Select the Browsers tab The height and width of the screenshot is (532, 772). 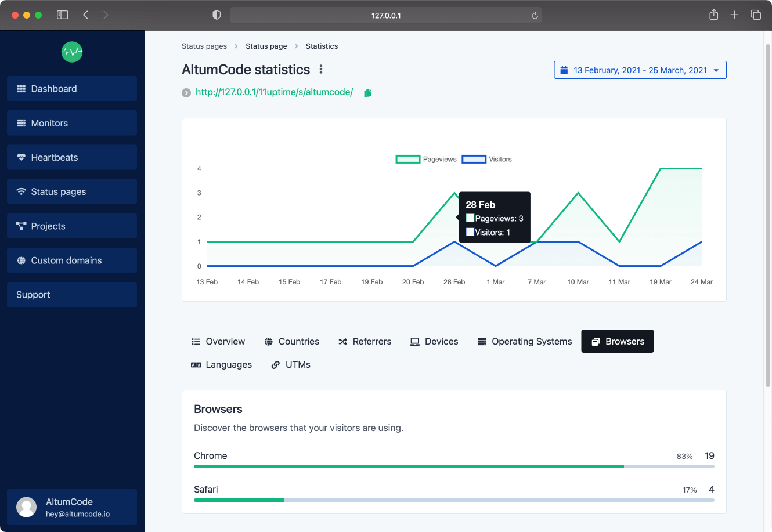pos(618,341)
